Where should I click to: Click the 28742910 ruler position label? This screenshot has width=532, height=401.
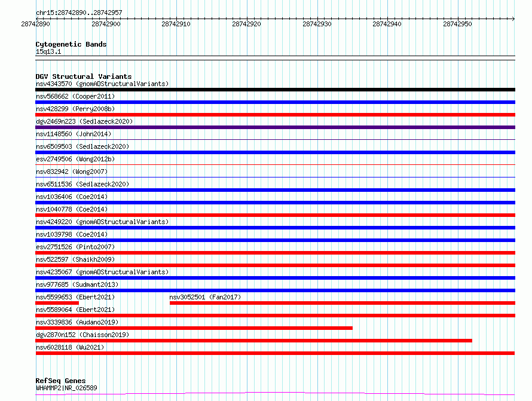click(x=176, y=24)
